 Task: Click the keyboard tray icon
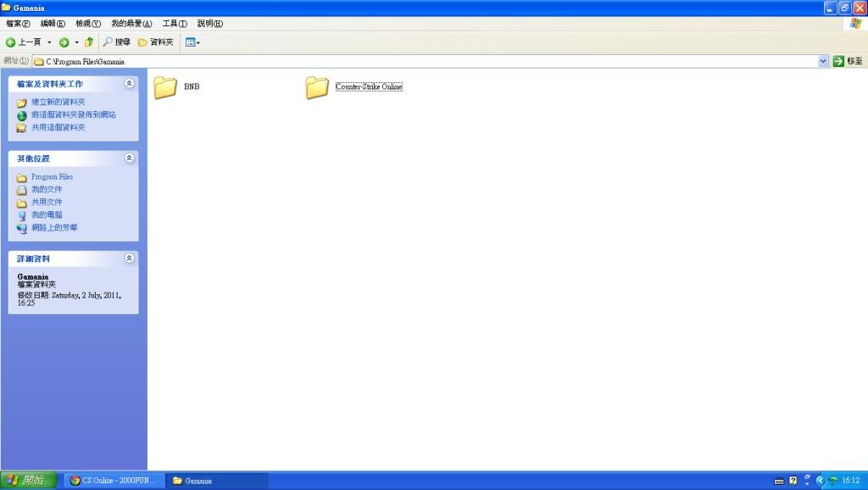(x=779, y=481)
